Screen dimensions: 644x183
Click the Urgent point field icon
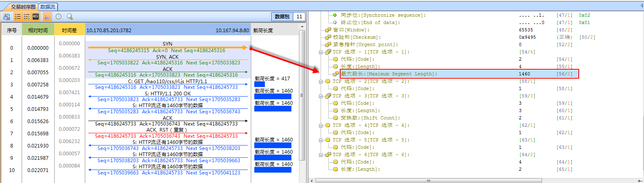[328, 44]
